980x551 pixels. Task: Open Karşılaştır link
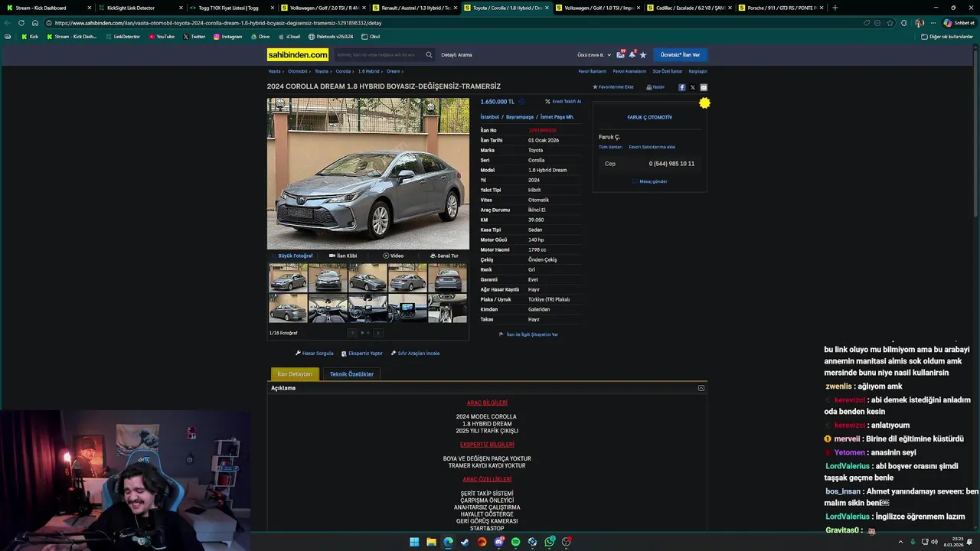coord(697,71)
